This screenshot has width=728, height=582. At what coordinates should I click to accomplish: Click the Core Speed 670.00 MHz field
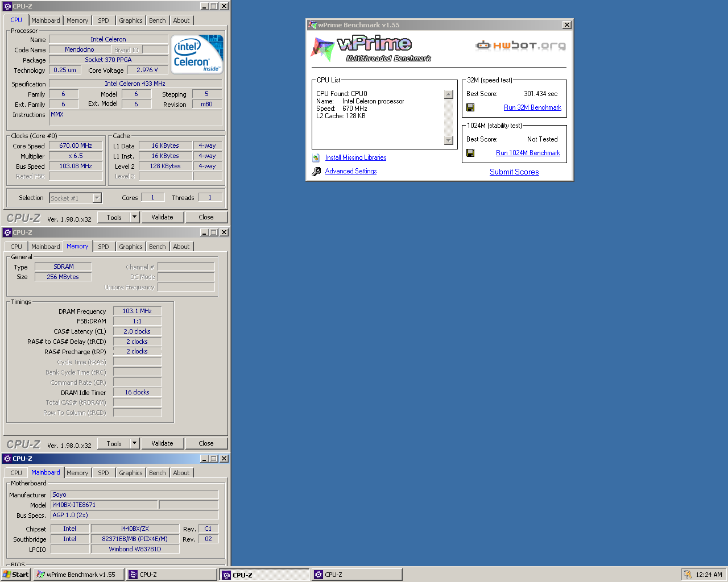(76, 145)
